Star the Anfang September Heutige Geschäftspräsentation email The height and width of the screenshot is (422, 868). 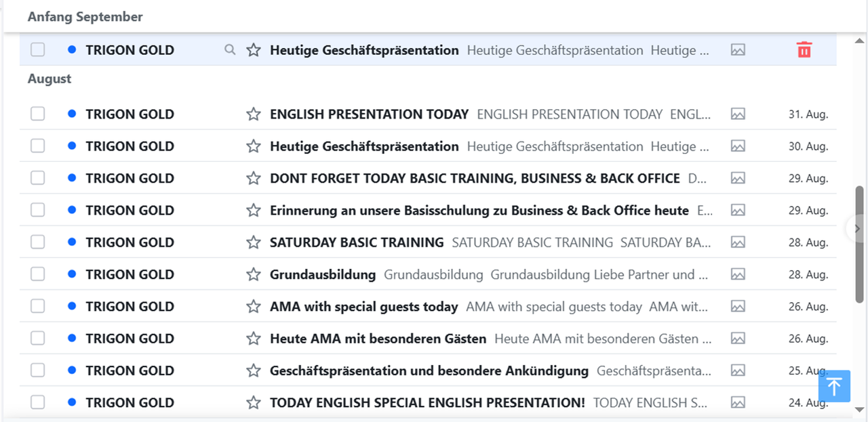click(x=254, y=49)
